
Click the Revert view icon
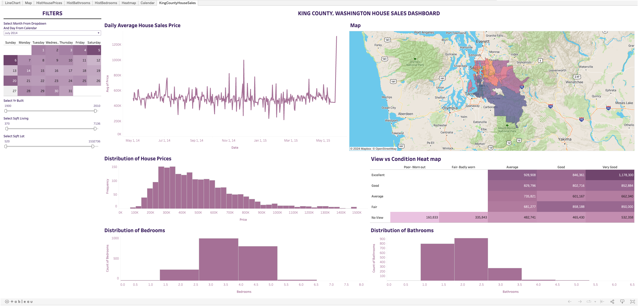click(602, 301)
